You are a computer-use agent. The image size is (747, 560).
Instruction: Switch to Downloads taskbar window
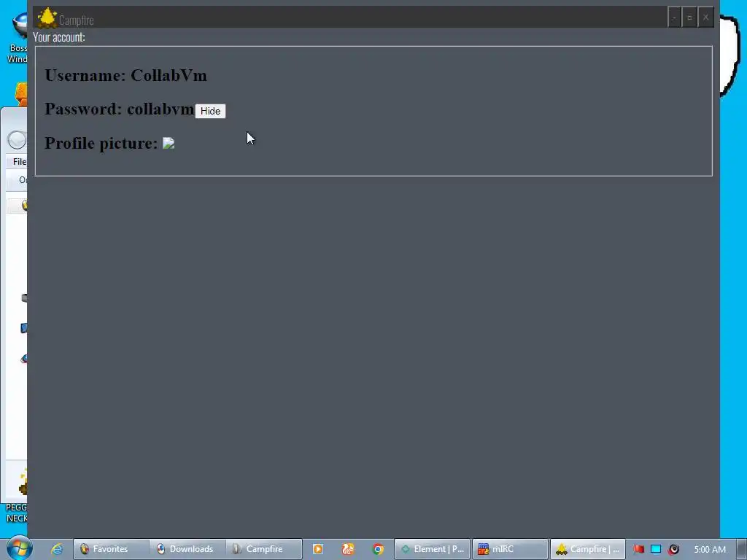pos(187,549)
